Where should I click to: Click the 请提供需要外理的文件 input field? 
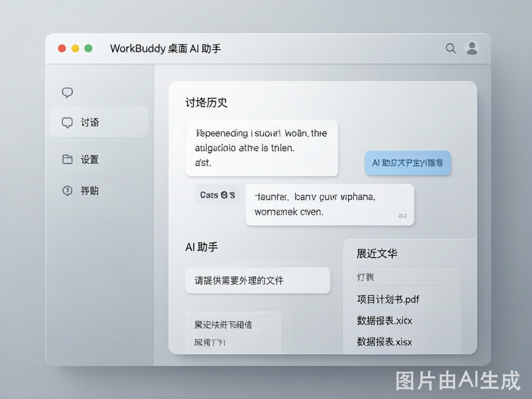click(x=258, y=280)
